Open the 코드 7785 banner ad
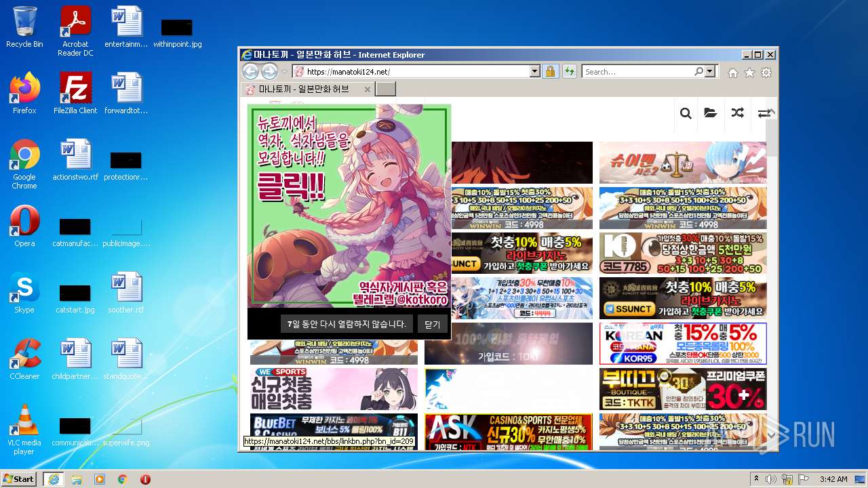The height and width of the screenshot is (488, 868). pos(683,253)
